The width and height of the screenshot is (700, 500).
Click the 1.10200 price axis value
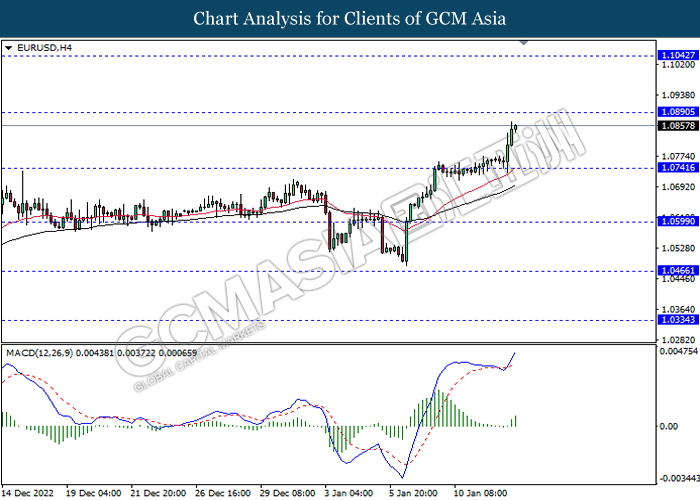pyautogui.click(x=678, y=64)
